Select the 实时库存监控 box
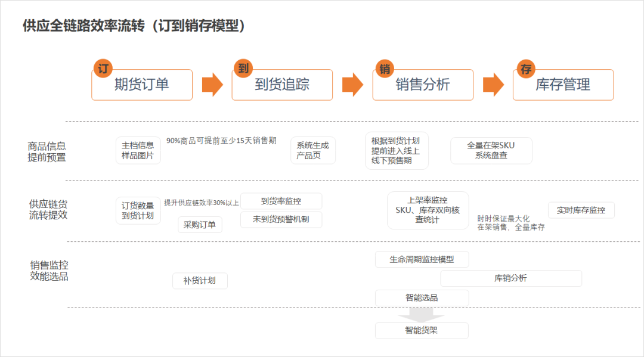 pos(581,210)
